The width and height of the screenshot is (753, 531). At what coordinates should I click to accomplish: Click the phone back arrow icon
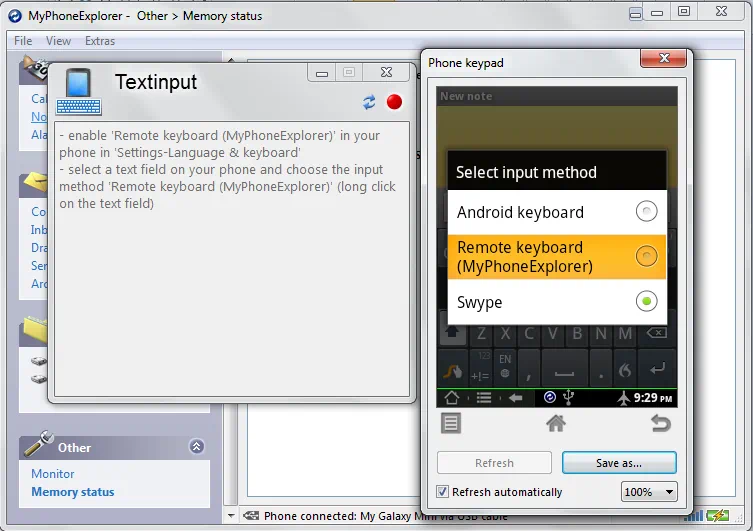pos(661,423)
